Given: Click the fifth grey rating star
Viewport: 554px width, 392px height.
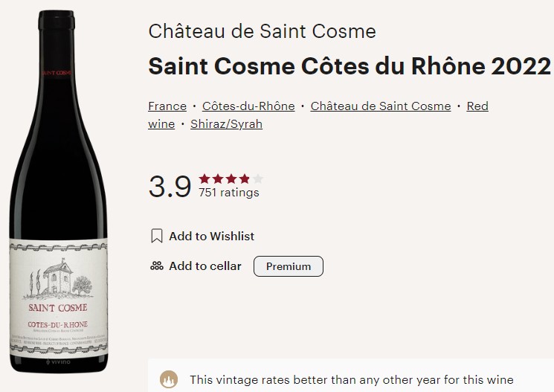Looking at the screenshot, I should (x=258, y=179).
